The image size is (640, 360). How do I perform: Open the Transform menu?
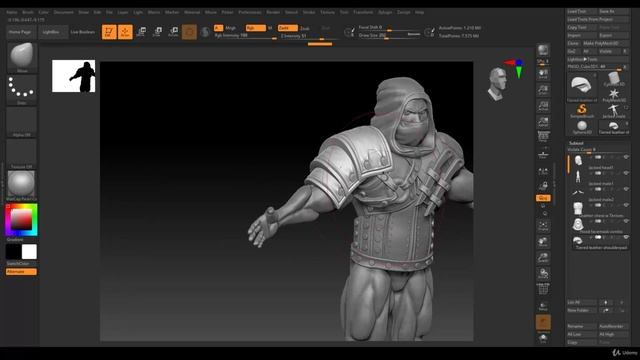363,12
